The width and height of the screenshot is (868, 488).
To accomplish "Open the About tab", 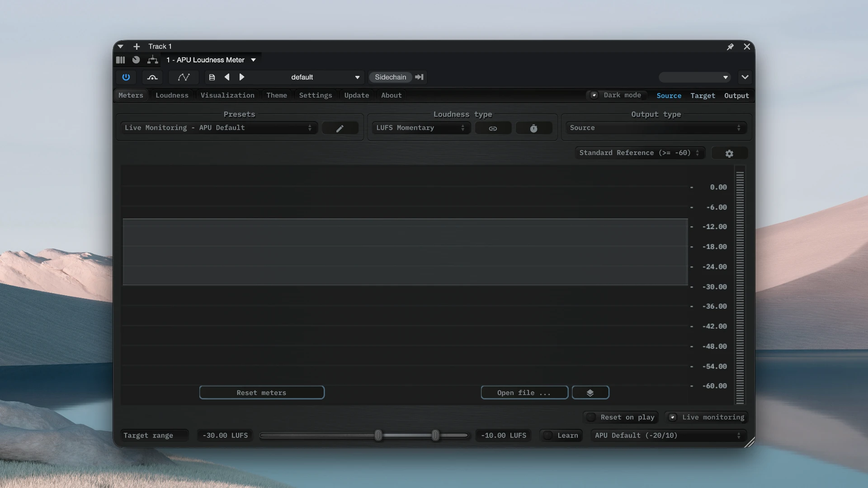I will [x=391, y=95].
